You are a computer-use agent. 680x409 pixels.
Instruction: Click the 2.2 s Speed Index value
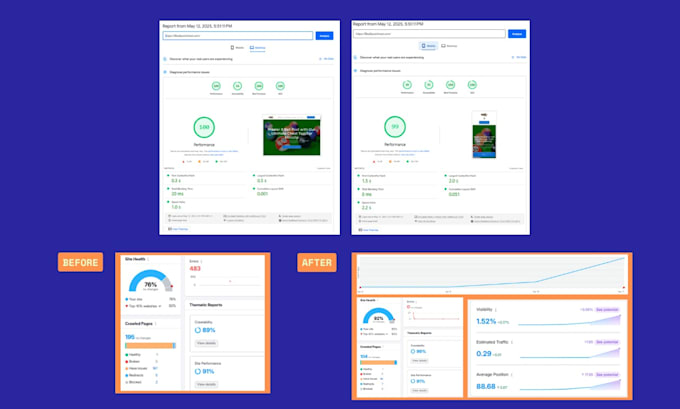click(367, 208)
